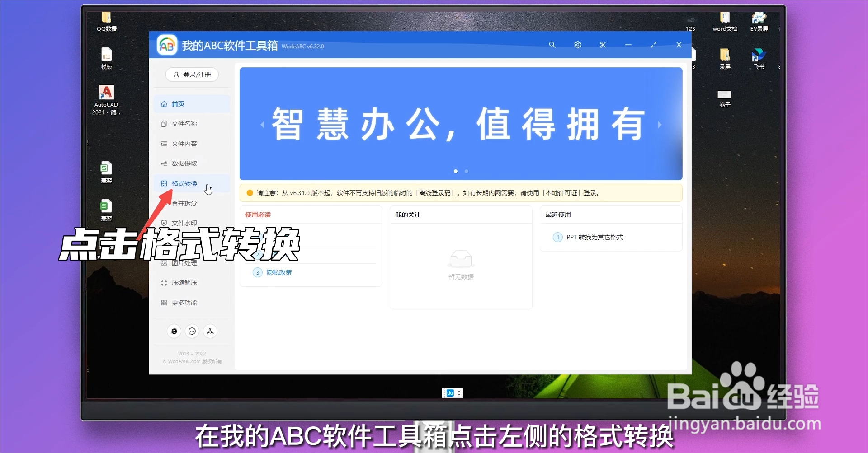Viewport: 868px width, 453px height.
Task: Click the 文件水印 sidebar item
Action: click(192, 223)
